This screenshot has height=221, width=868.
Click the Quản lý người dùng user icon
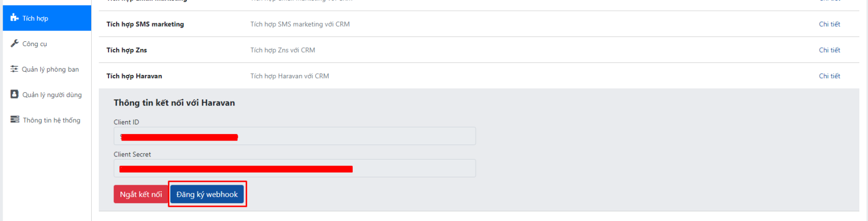point(15,94)
